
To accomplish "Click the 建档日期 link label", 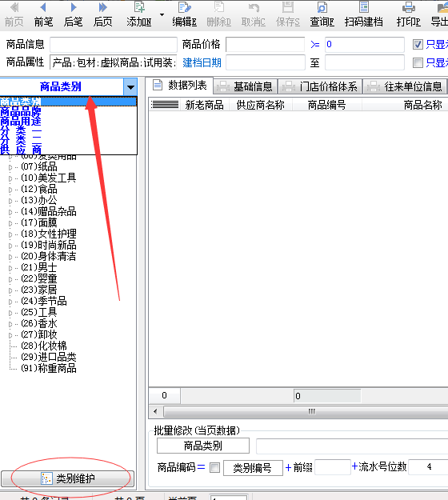I will pos(202,63).
